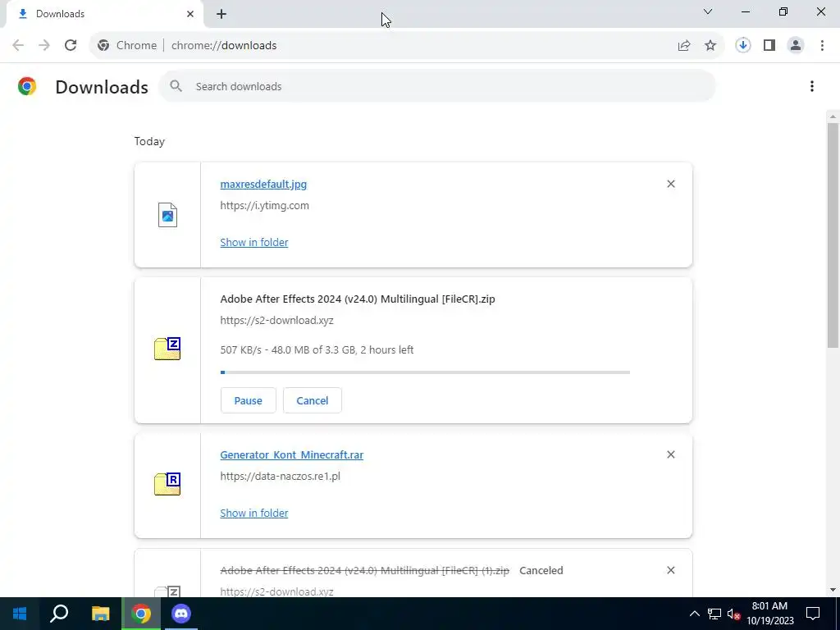Remove maxresdefault.jpg from the list
Viewport: 840px width, 630px height.
click(671, 184)
